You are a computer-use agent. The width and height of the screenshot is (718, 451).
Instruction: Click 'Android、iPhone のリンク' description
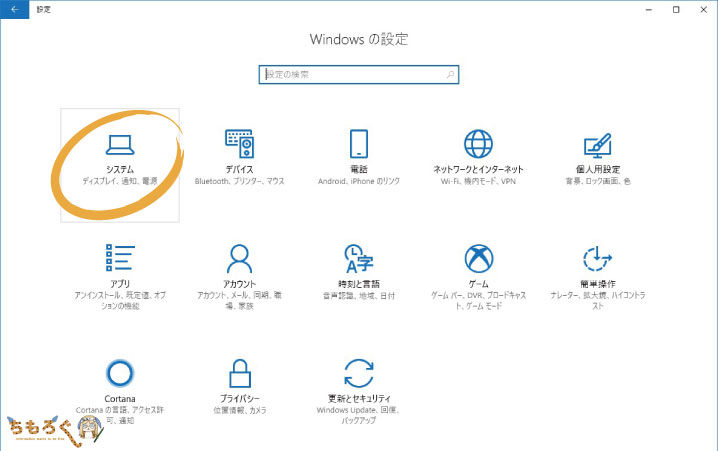pos(359,181)
